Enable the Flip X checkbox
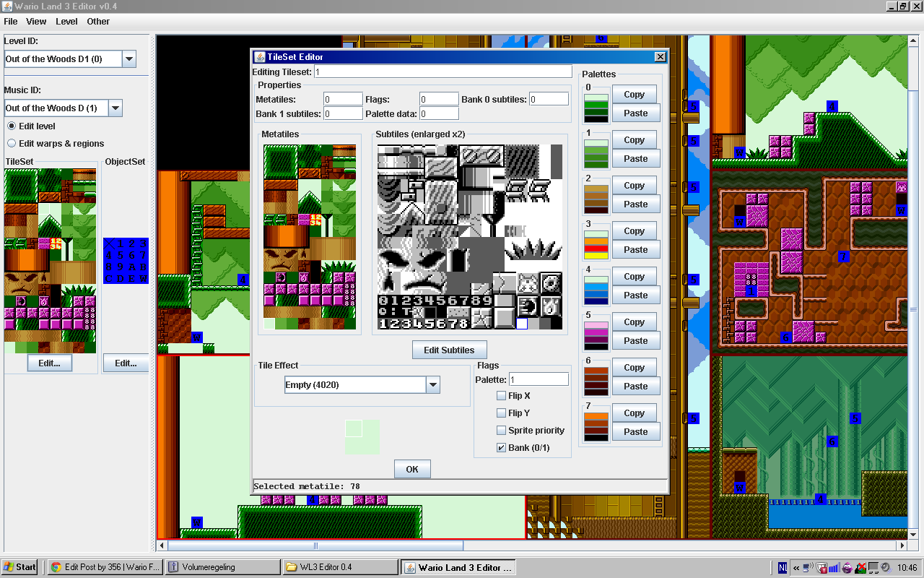Screen dimensions: 924x578 [x=501, y=396]
